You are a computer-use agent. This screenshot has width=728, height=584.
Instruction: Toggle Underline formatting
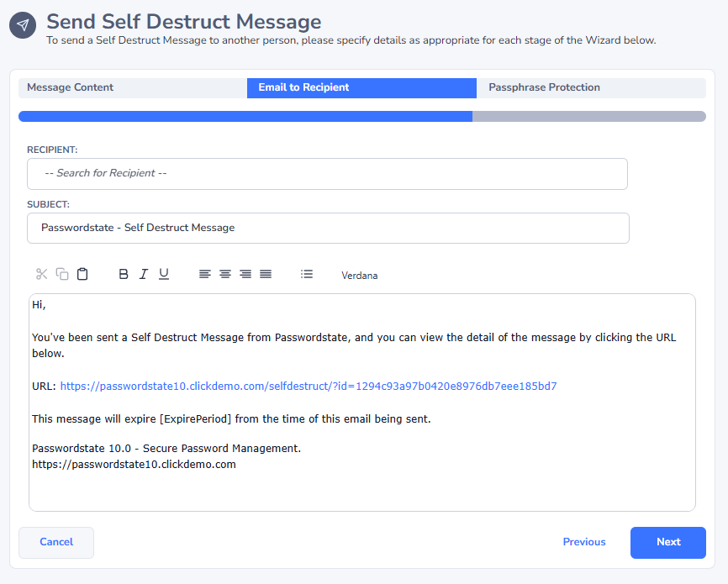164,274
